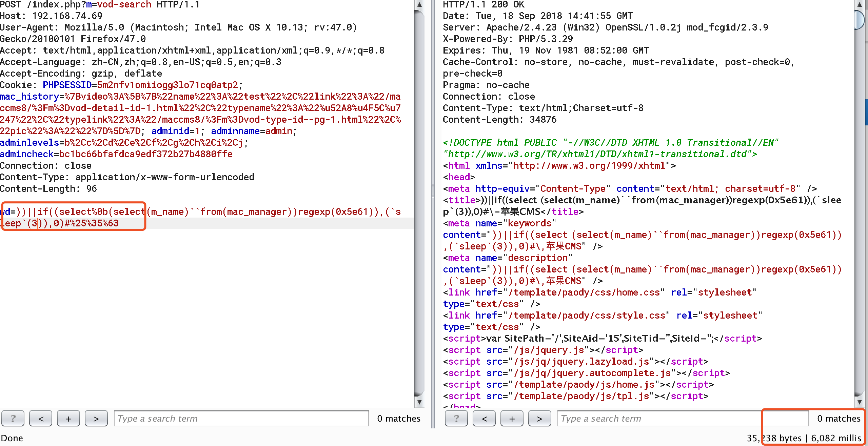Image resolution: width=868 pixels, height=446 pixels.
Task: Go to next match in response pane
Action: (x=540, y=419)
